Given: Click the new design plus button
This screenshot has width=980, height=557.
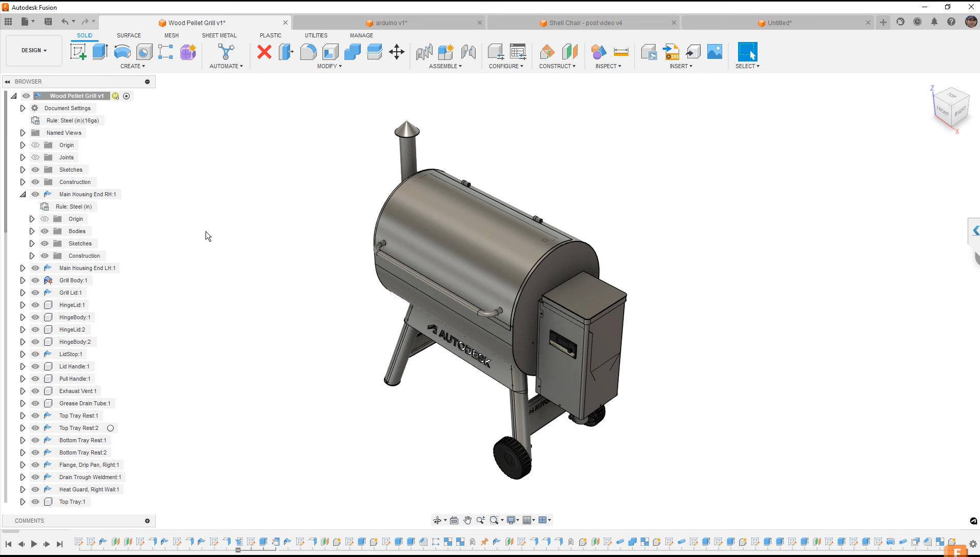Looking at the screenshot, I should point(883,22).
